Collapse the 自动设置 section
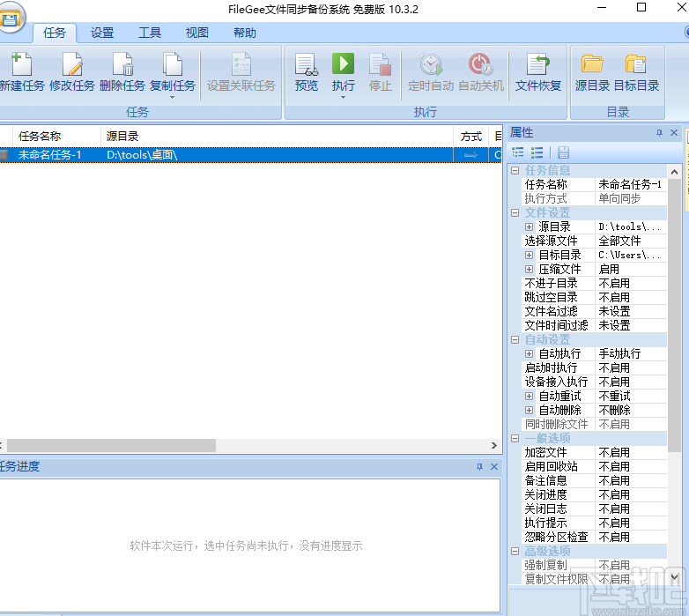The image size is (689, 616). 515,339
